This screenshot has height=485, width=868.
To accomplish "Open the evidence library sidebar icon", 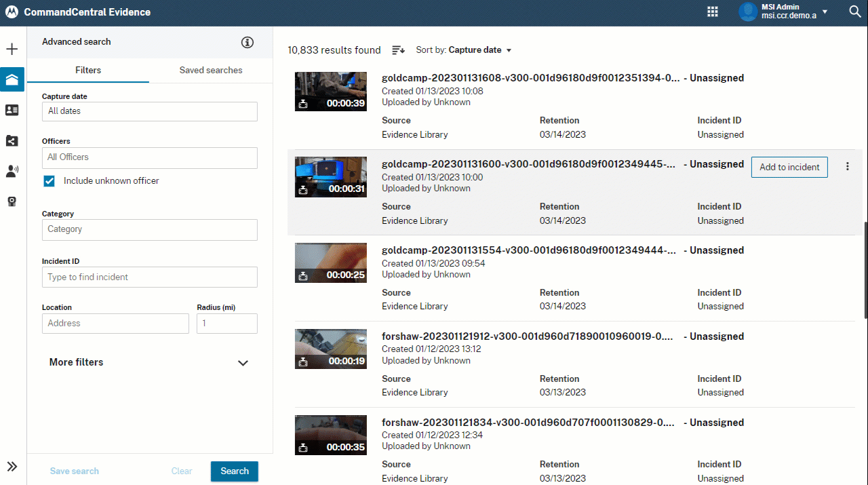I will coord(12,79).
